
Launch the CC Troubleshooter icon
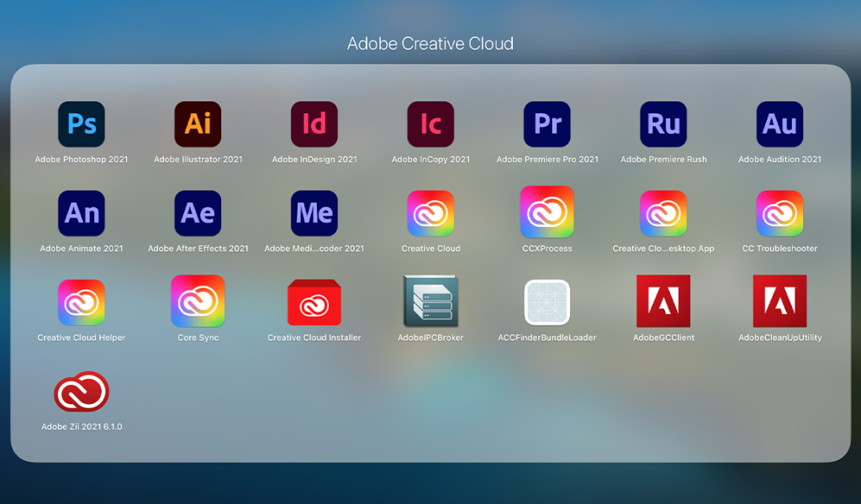[779, 213]
